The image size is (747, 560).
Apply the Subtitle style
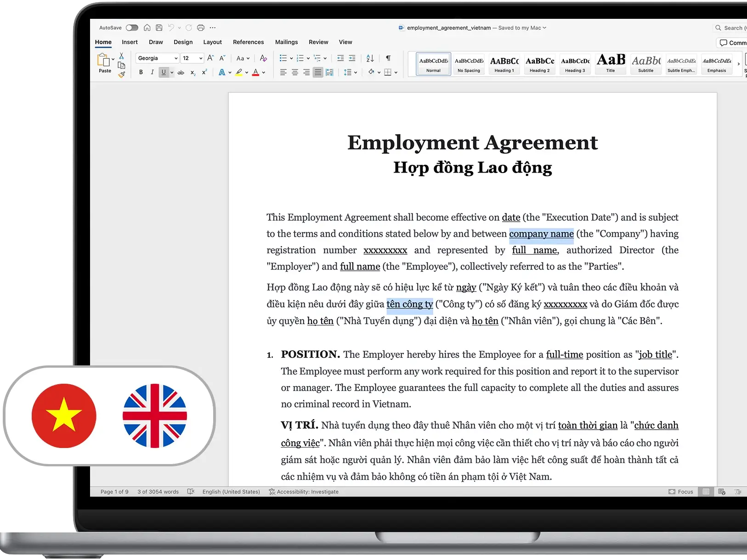645,64
